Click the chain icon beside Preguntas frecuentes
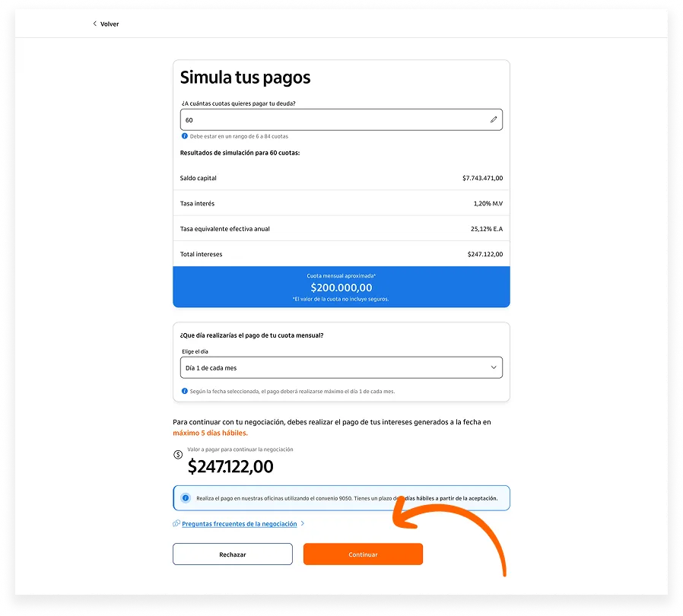683x616 pixels. pos(176,524)
